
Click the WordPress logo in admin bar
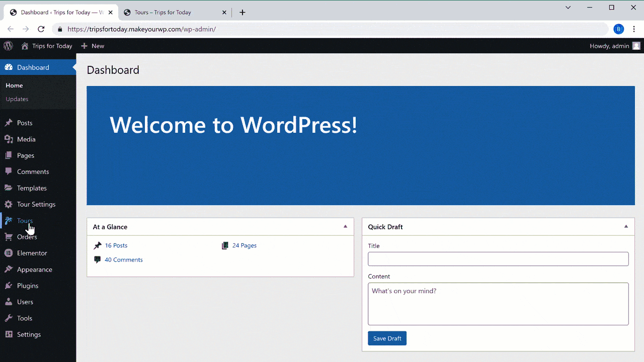(8, 46)
